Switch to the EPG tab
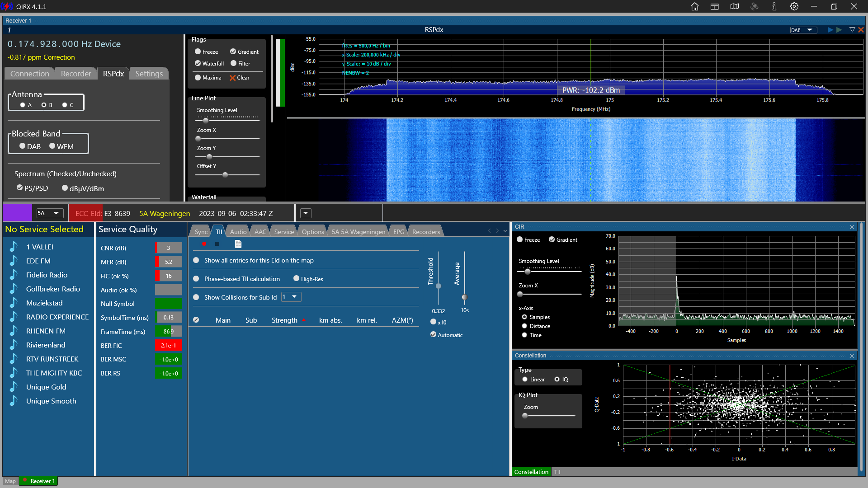The height and width of the screenshot is (488, 868). point(399,232)
